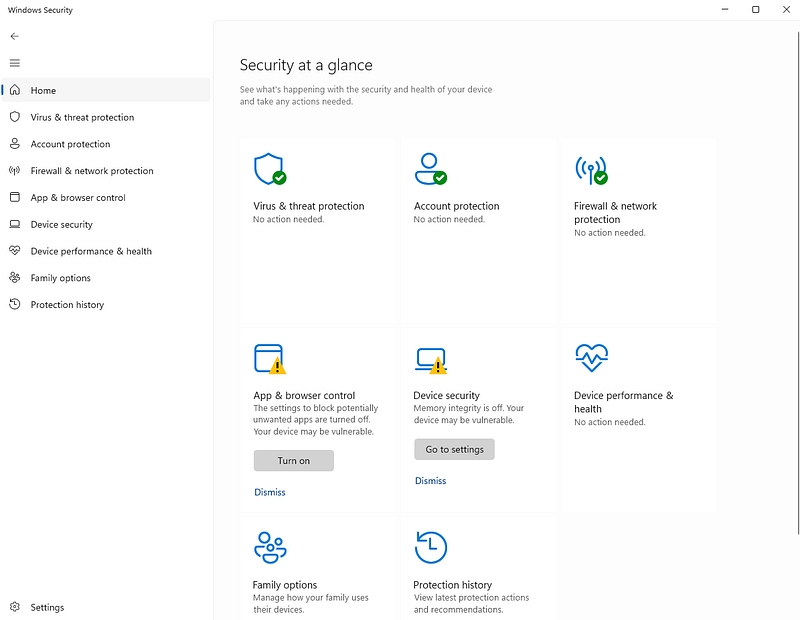
Task: Click the Firewall & network protection antenna tile icon
Action: click(x=591, y=170)
